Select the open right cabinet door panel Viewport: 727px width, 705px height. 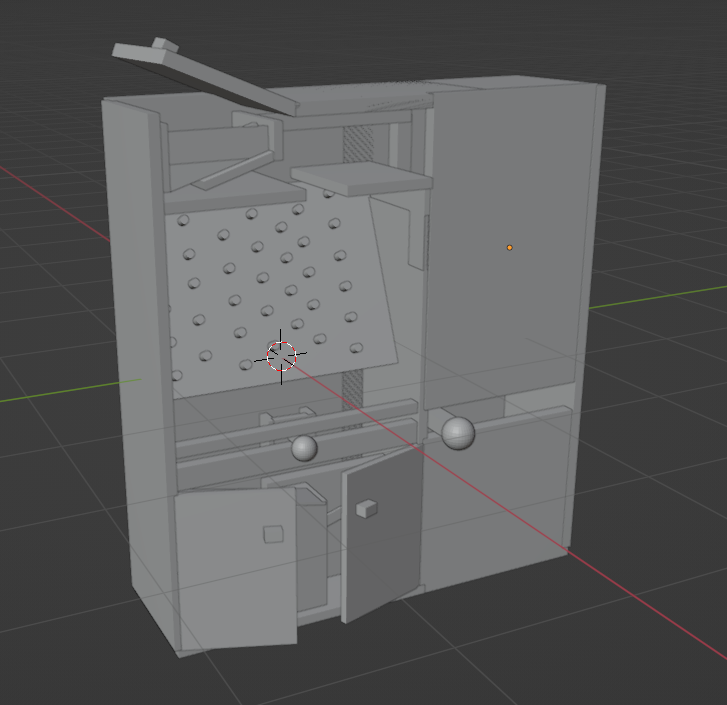point(381,533)
